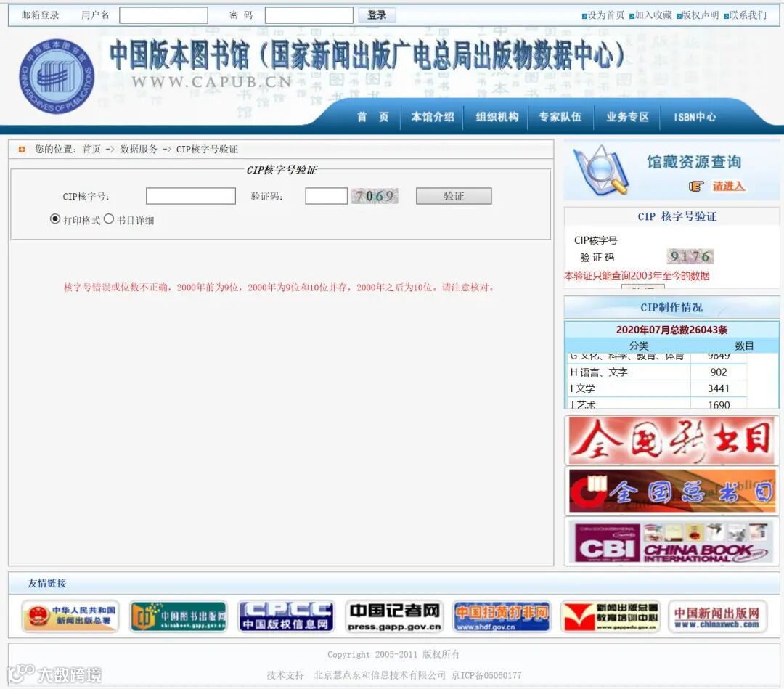Viewport: 784px width, 689px height.
Task: Open the ISBN中心 navigation tab
Action: 695,117
